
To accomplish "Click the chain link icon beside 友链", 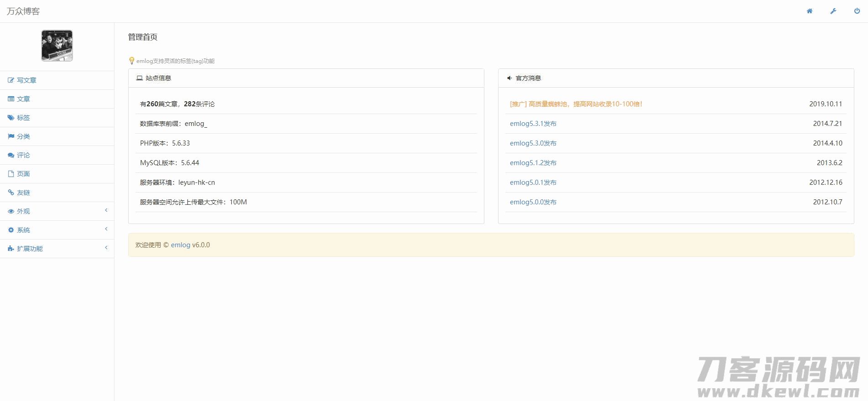I will pos(11,193).
